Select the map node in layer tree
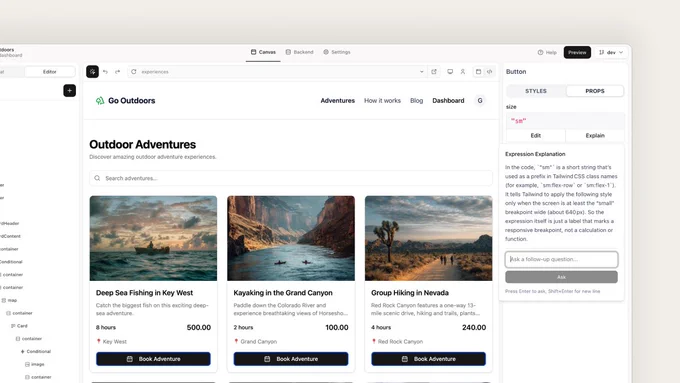Viewport: 680px width, 383px height. click(x=9, y=300)
